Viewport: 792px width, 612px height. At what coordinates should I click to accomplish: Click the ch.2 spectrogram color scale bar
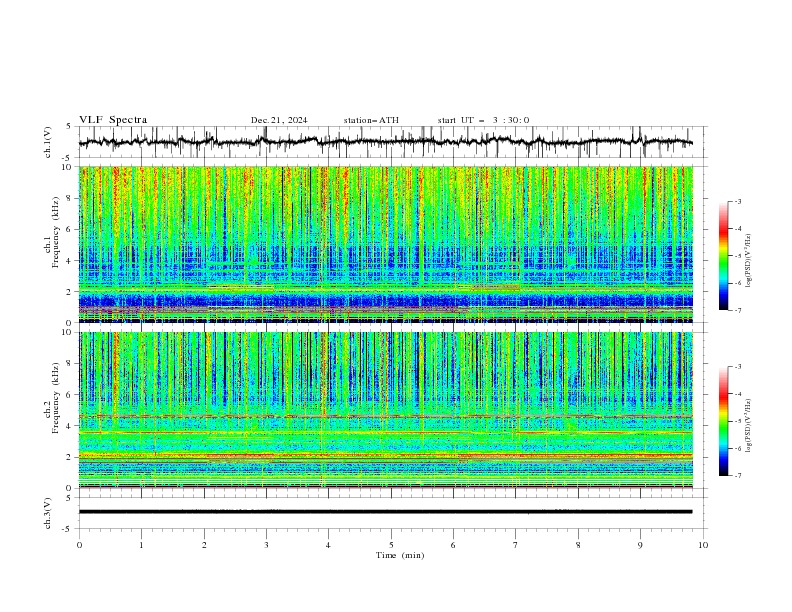(724, 421)
